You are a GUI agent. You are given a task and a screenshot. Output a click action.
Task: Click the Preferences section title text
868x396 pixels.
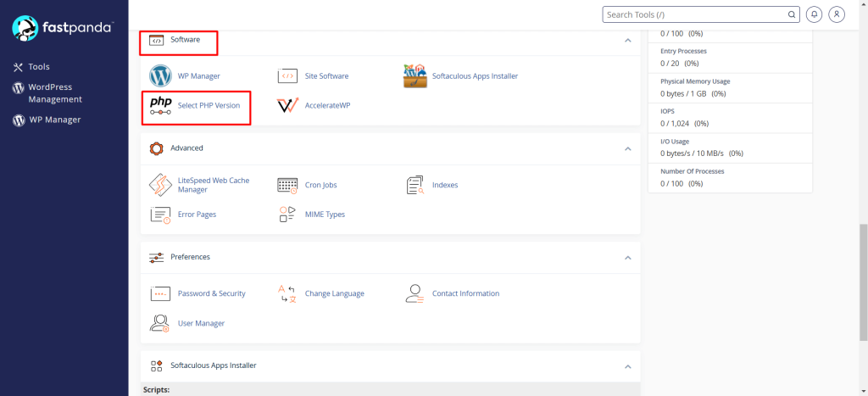coord(191,257)
